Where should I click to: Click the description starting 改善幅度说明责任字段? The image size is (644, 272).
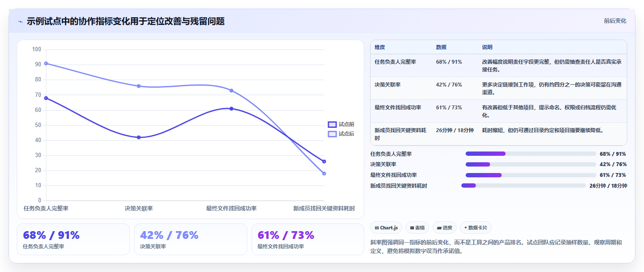[x=552, y=65]
